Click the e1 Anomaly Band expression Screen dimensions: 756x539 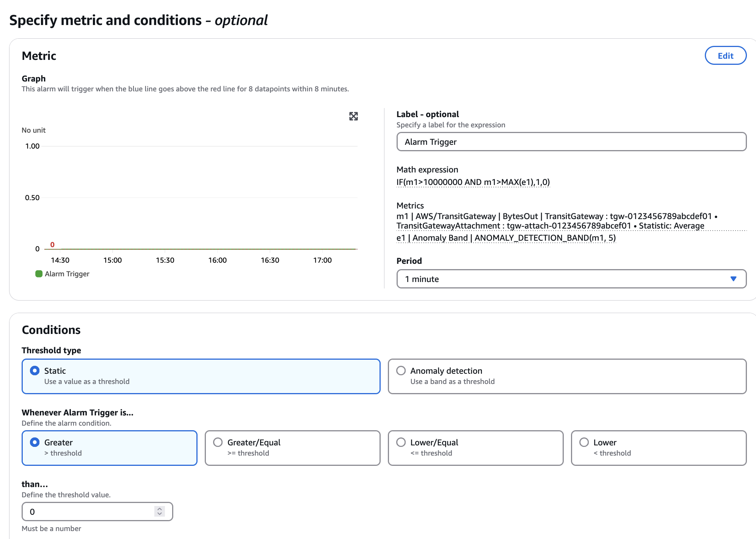pos(506,238)
